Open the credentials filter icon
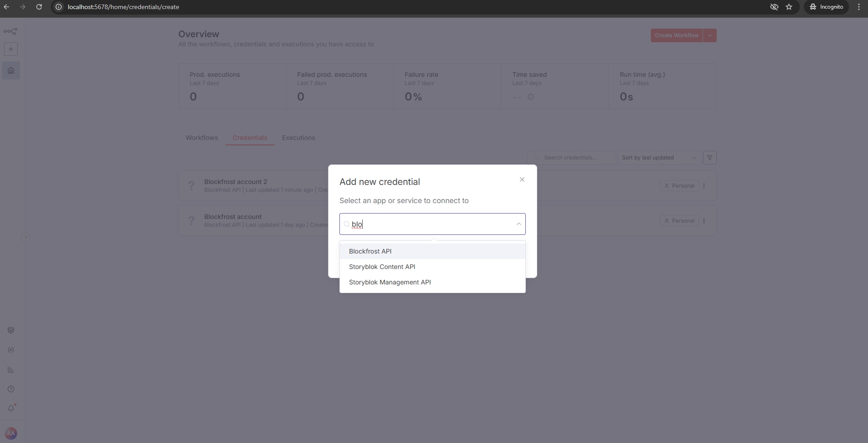The image size is (868, 443). (x=710, y=158)
